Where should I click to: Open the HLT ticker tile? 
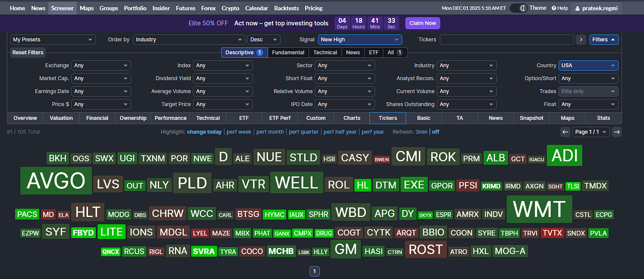[88, 212]
